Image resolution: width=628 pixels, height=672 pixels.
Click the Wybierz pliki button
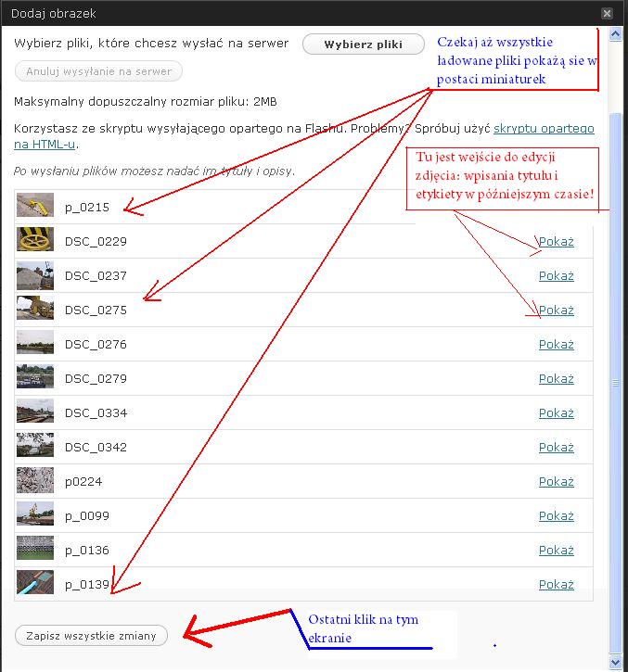(x=363, y=44)
